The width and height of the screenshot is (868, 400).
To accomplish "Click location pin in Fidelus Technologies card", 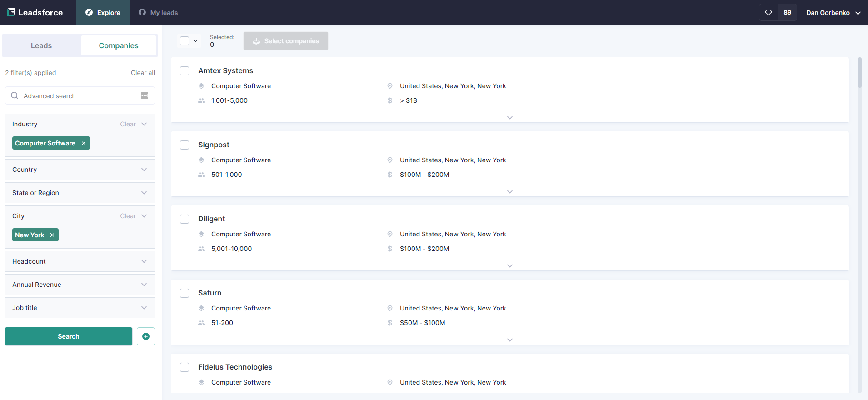I will point(390,382).
